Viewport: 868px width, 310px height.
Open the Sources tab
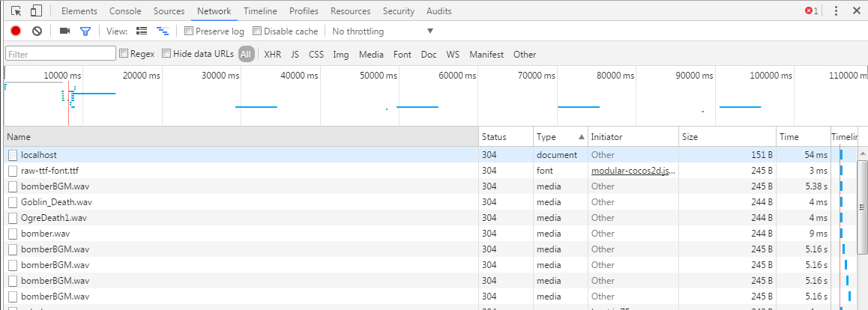point(169,11)
